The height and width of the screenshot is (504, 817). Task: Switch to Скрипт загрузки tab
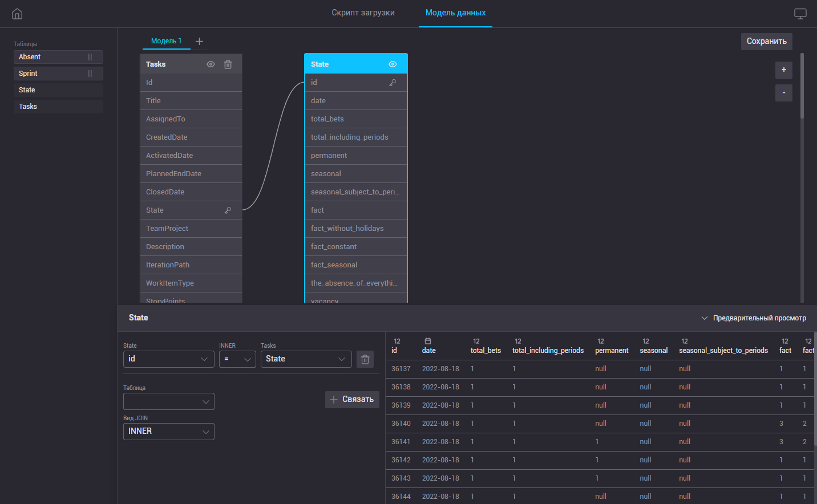click(x=363, y=13)
